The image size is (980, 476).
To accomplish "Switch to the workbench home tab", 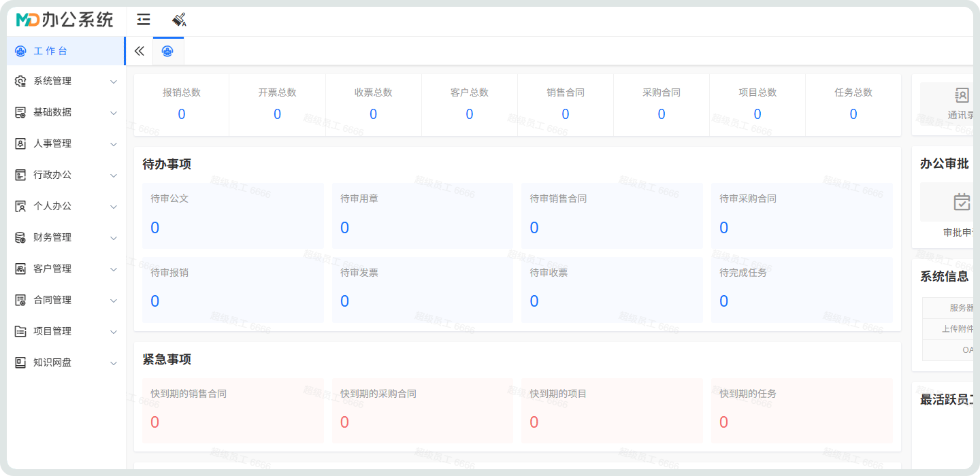I will pyautogui.click(x=167, y=51).
